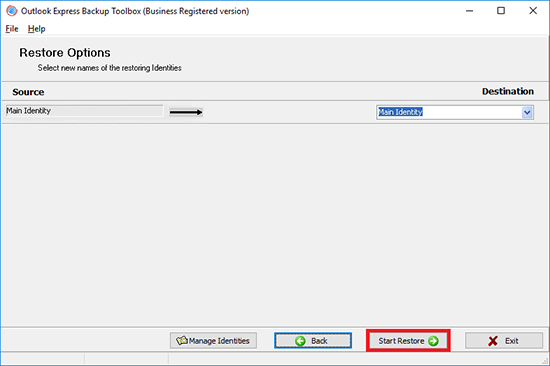This screenshot has width=550, height=366.
Task: Select the Source Main Identity field
Action: click(x=84, y=111)
